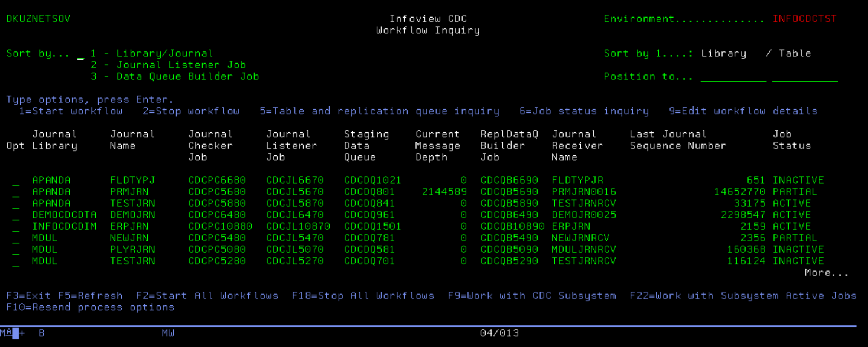Screen dimensions: 868x347
Task: Click F9=Work with CDC Subsystem
Action: 532,296
